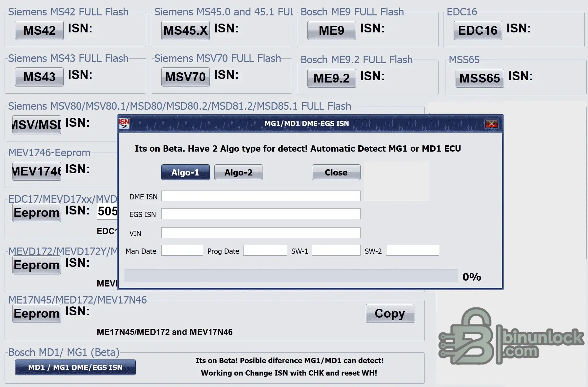Click the MSS65 button
588x387 pixels.
coord(480,78)
